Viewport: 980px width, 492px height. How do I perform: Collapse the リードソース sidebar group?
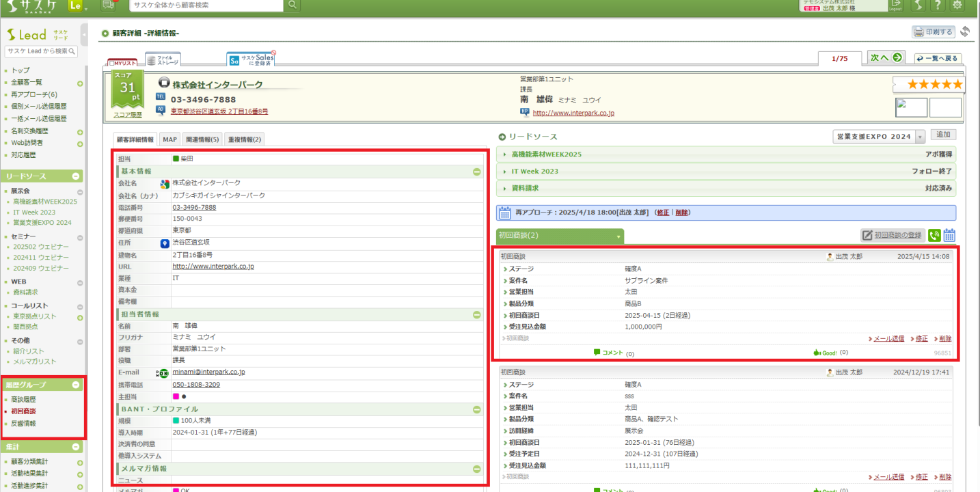click(x=76, y=176)
